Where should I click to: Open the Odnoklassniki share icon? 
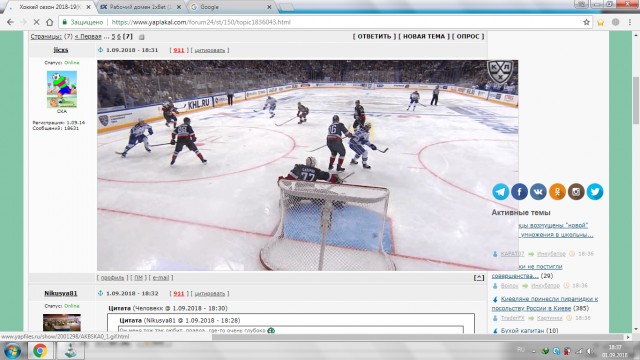557,191
